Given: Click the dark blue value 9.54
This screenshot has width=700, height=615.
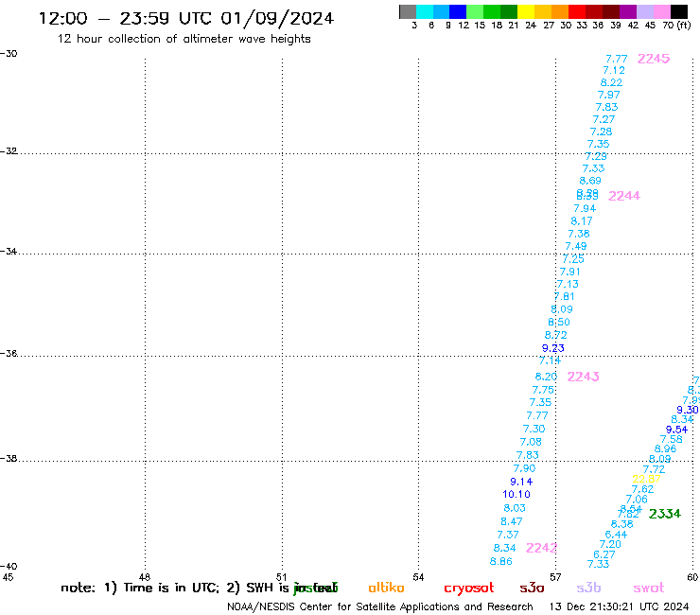Looking at the screenshot, I should 676,430.
